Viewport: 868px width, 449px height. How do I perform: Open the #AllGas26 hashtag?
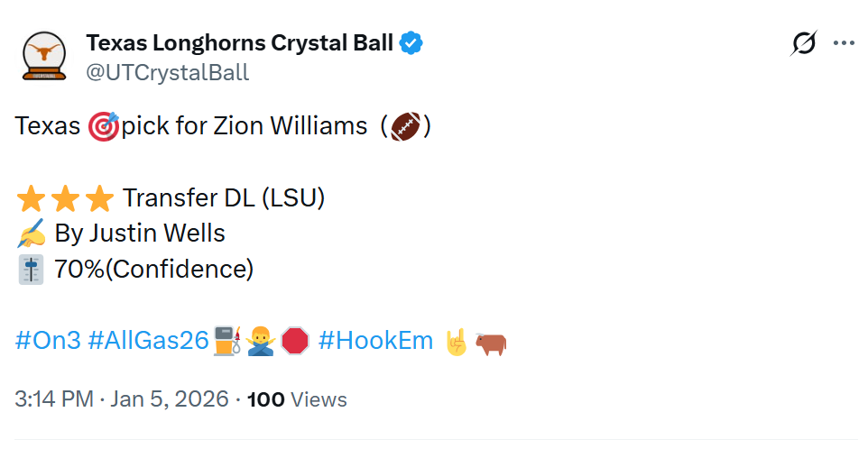click(x=149, y=341)
